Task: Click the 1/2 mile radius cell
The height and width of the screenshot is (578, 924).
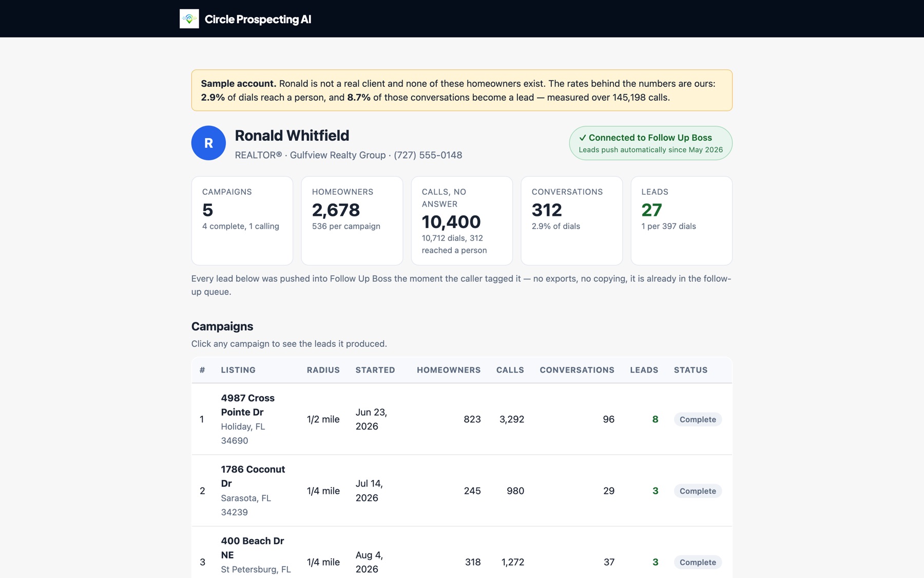Action: [x=323, y=419]
